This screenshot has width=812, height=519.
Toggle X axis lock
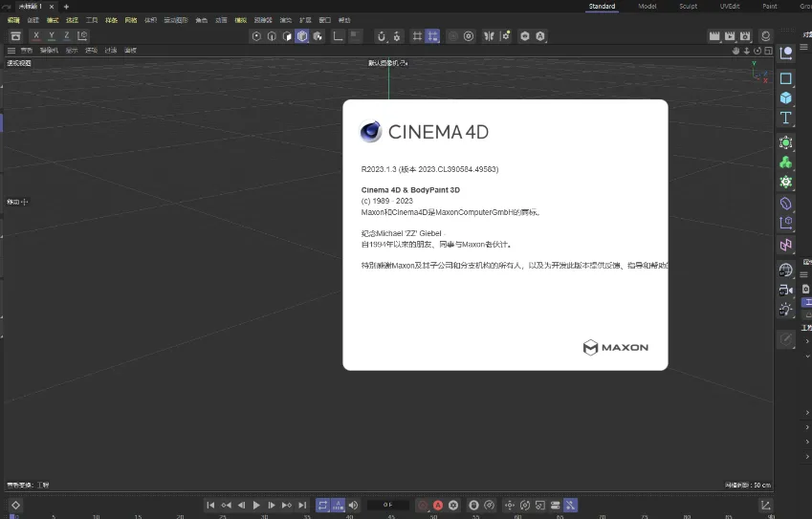pyautogui.click(x=36, y=35)
